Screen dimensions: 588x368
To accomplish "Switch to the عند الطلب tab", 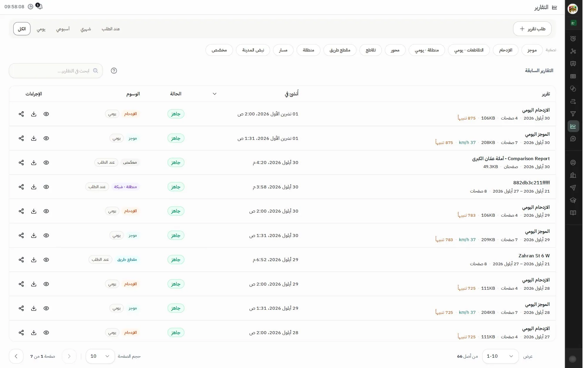I will tap(111, 29).
